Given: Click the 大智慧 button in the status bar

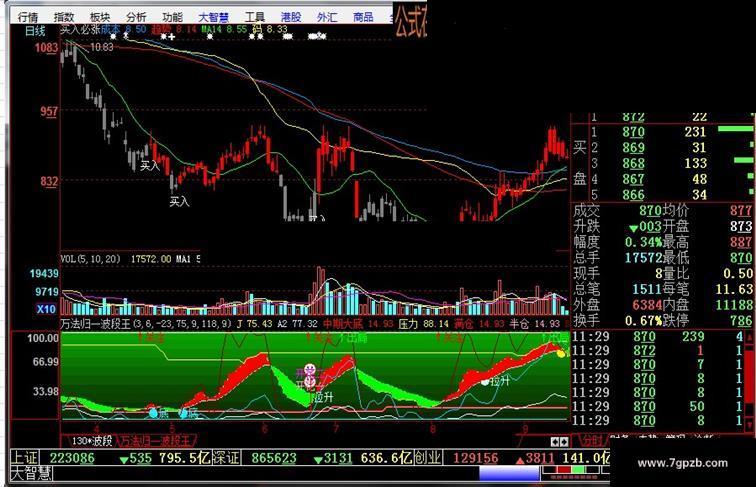Looking at the screenshot, I should click(x=30, y=473).
